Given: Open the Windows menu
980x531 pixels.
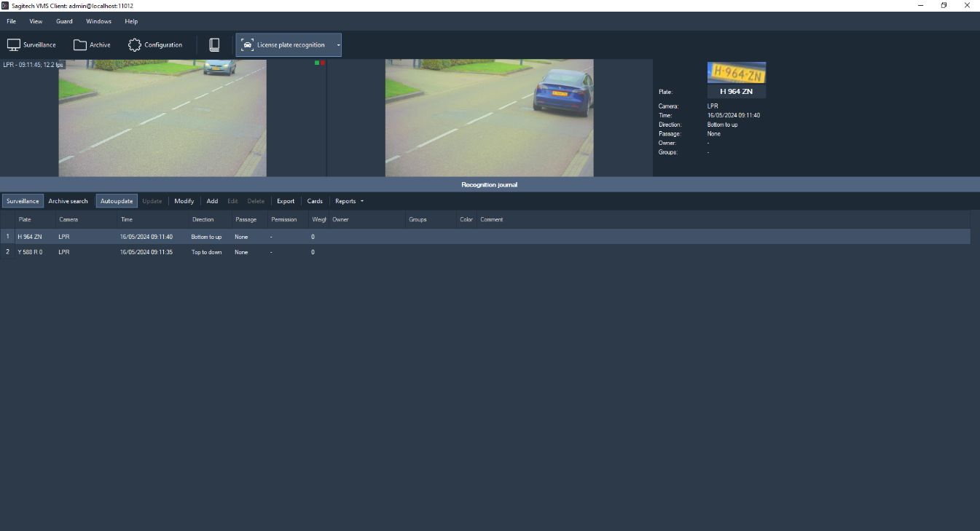Looking at the screenshot, I should 98,21.
